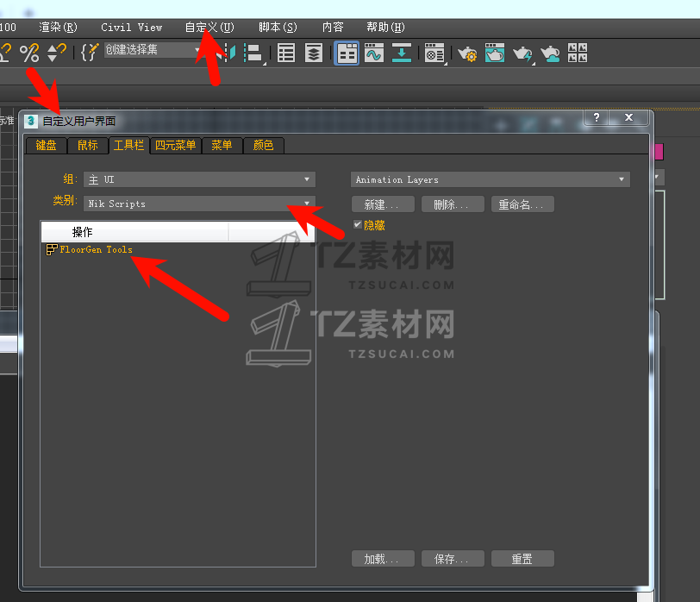Click the 重命名... button

(522, 204)
